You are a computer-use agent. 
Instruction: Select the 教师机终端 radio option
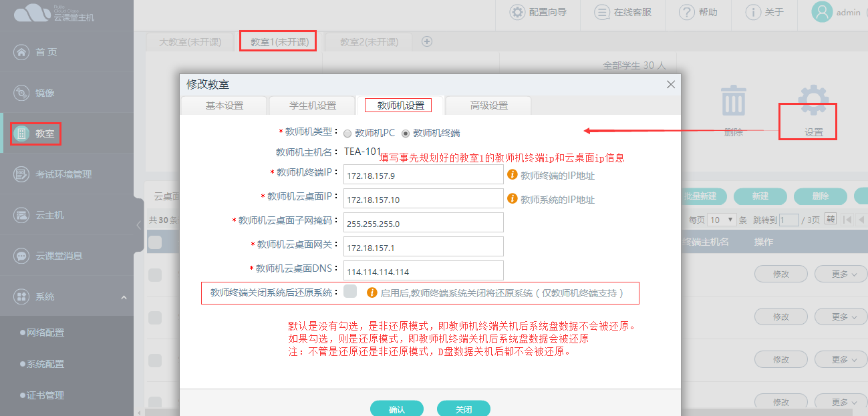click(x=406, y=134)
